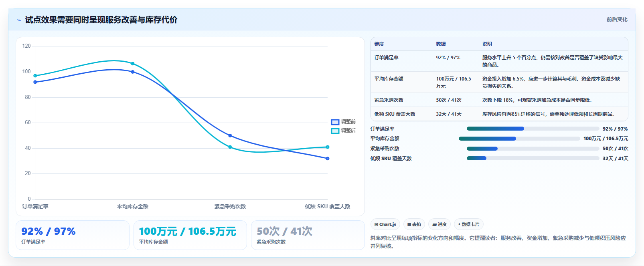This screenshot has height=266, width=644.
Task: Click the description starting 资金投入增加 6.5%
Action: (x=551, y=83)
